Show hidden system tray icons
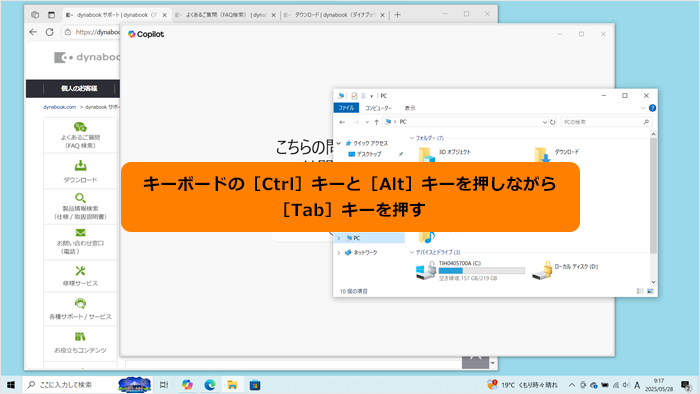Viewport: 700px width, 394px height. click(x=572, y=385)
